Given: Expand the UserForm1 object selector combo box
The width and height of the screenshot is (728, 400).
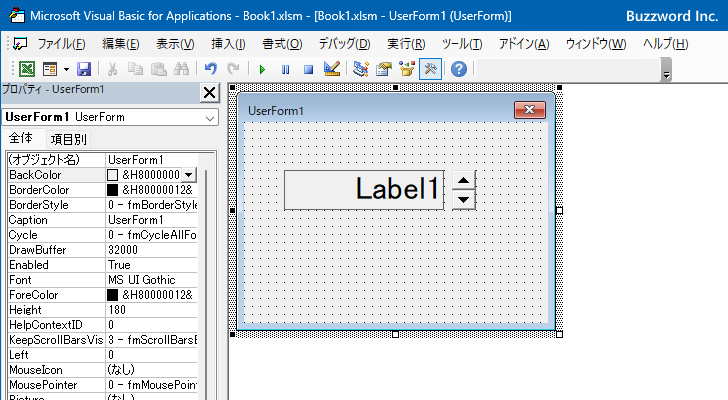Looking at the screenshot, I should coord(210,118).
